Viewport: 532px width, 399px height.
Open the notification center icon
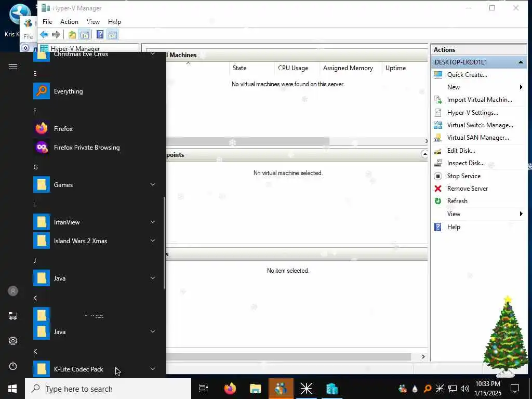(515, 389)
